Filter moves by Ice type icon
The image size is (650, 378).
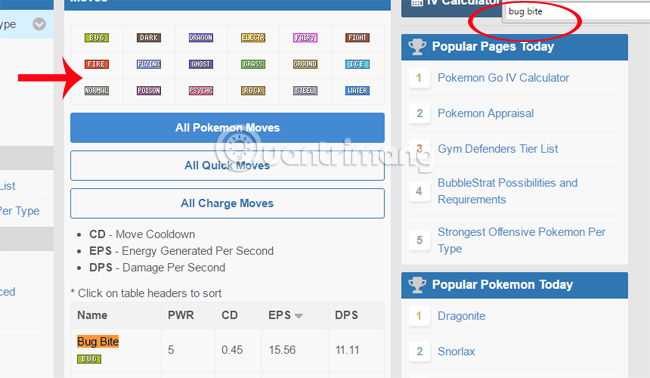pos(357,64)
